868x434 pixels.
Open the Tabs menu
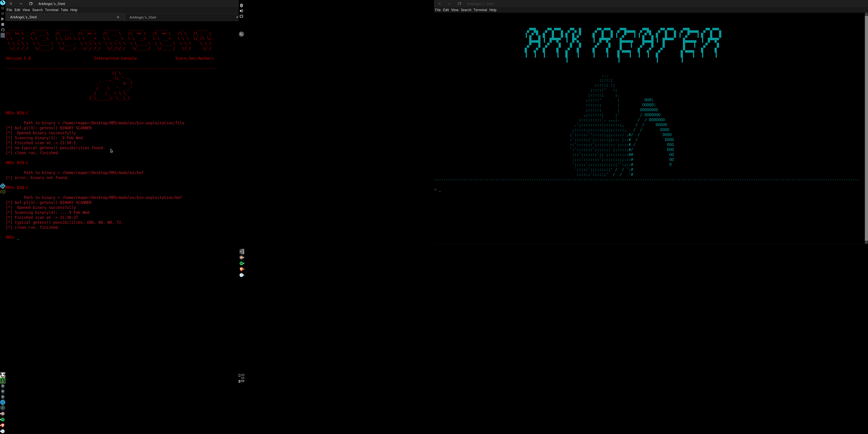tap(64, 10)
